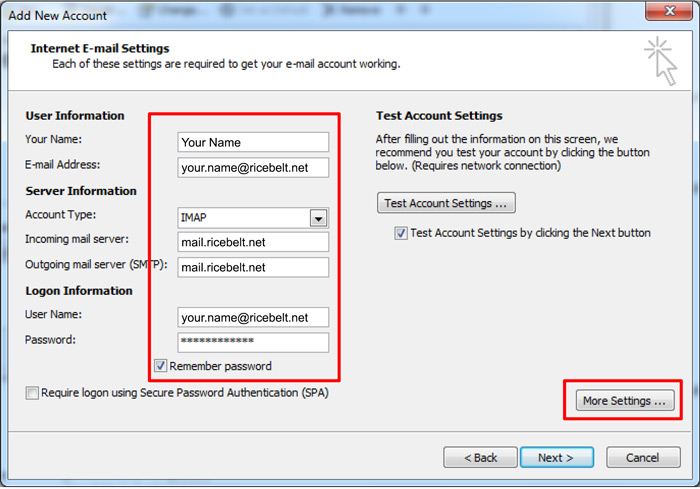The width and height of the screenshot is (700, 489).
Task: Open the More Settings dialog
Action: coord(623,401)
